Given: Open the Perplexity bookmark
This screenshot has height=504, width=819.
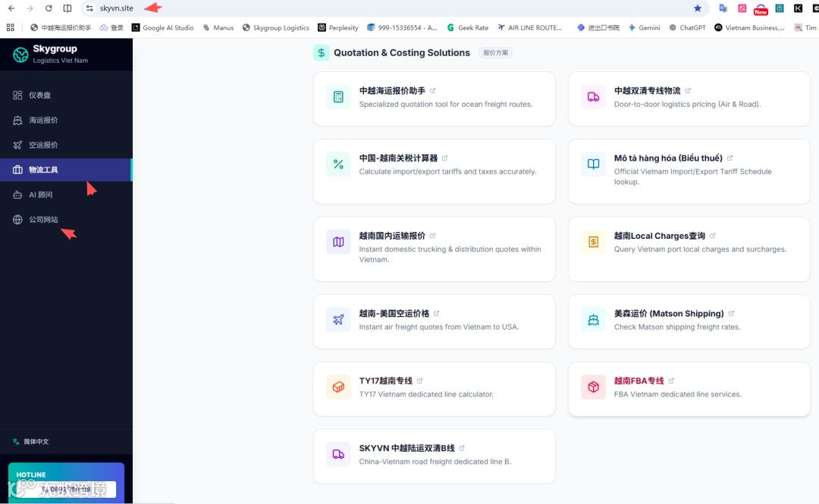Looking at the screenshot, I should [x=338, y=28].
